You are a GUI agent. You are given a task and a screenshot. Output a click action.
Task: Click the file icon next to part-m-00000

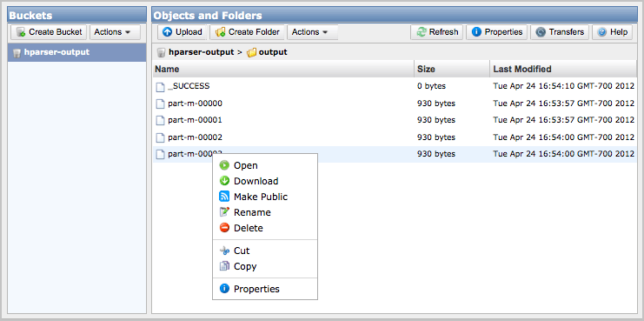160,104
